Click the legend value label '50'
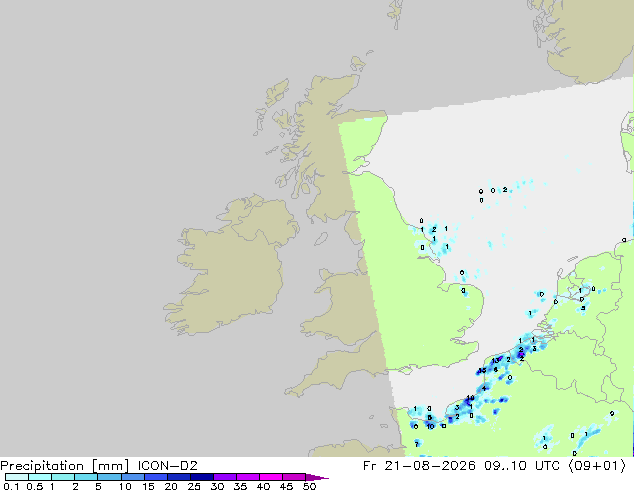The width and height of the screenshot is (634, 490). (309, 486)
